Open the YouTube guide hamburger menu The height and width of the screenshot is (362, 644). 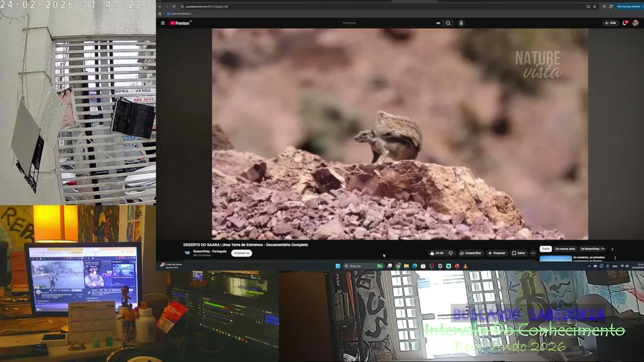point(163,23)
